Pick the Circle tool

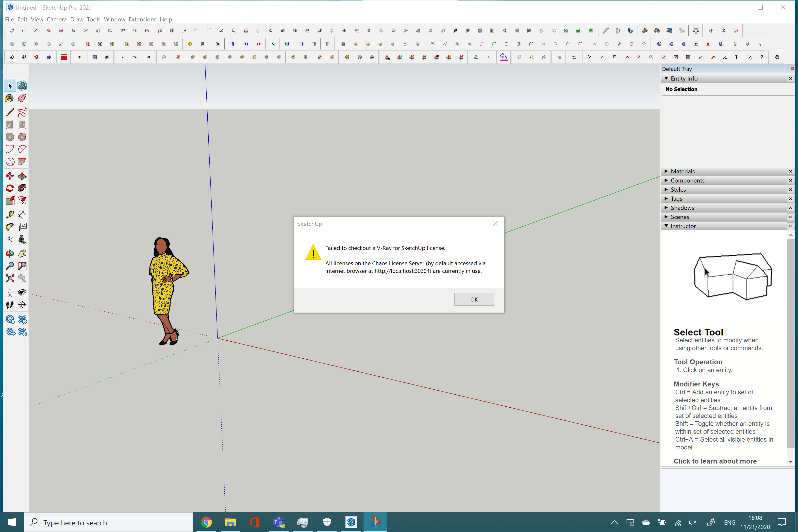point(10,137)
